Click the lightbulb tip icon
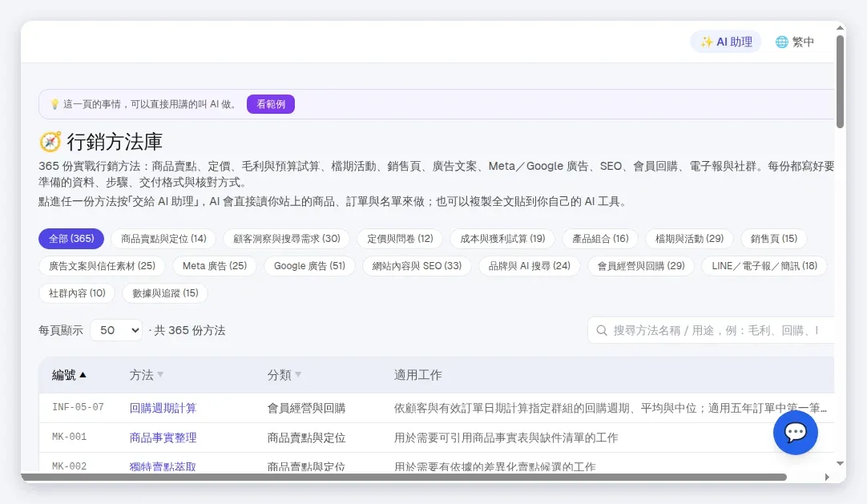 click(x=54, y=104)
